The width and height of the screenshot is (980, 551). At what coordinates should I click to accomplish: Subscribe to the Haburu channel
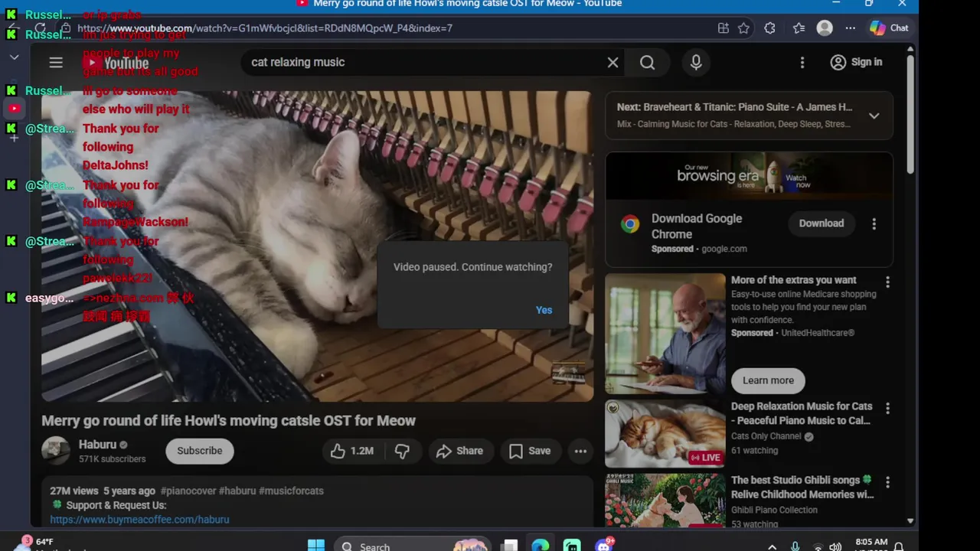click(200, 451)
